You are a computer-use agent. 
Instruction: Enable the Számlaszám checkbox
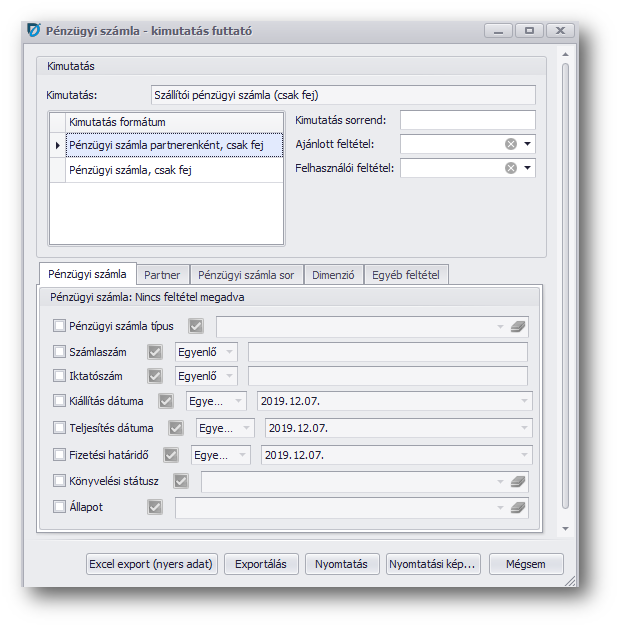click(59, 352)
